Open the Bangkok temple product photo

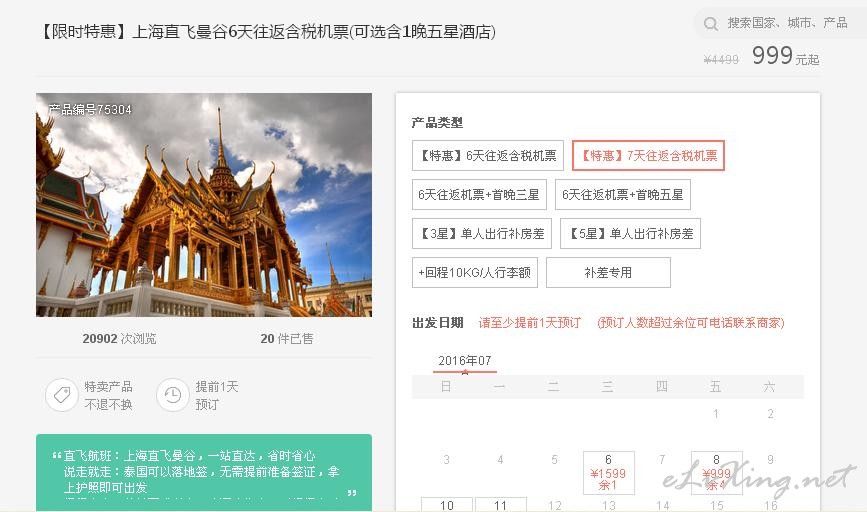pyautogui.click(x=204, y=205)
